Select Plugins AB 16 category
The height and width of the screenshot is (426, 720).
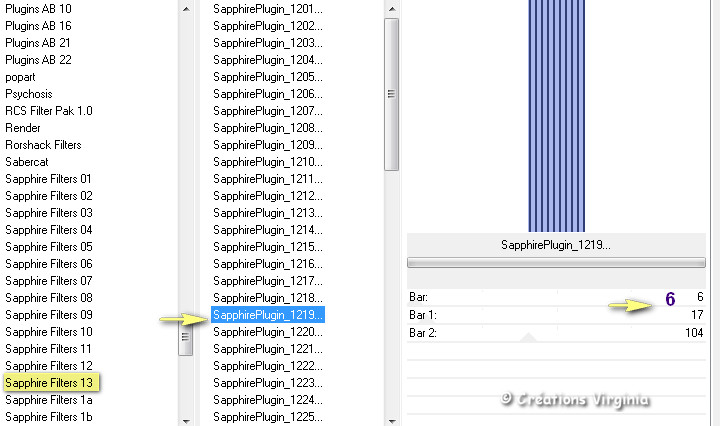point(39,26)
